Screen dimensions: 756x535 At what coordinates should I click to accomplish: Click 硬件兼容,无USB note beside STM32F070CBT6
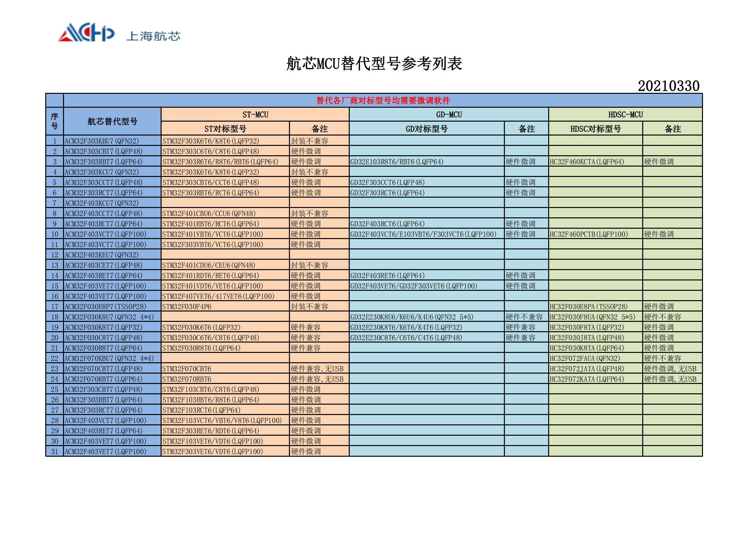pyautogui.click(x=319, y=369)
